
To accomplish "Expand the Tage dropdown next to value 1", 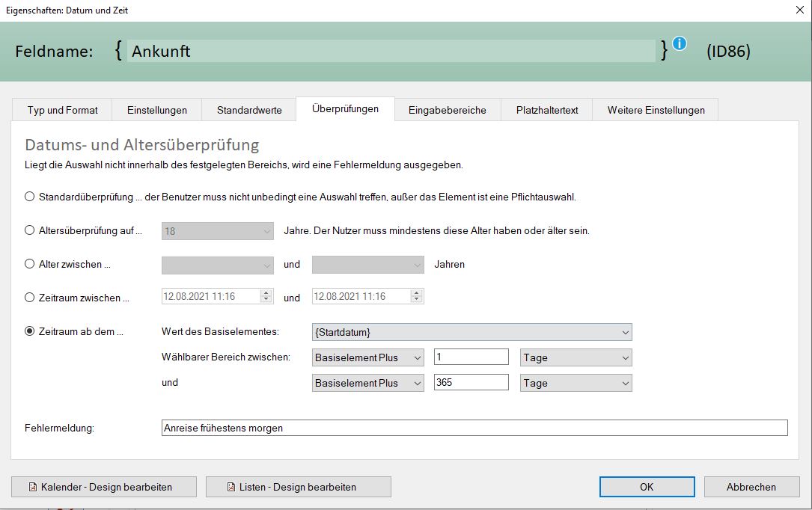I will (576, 357).
